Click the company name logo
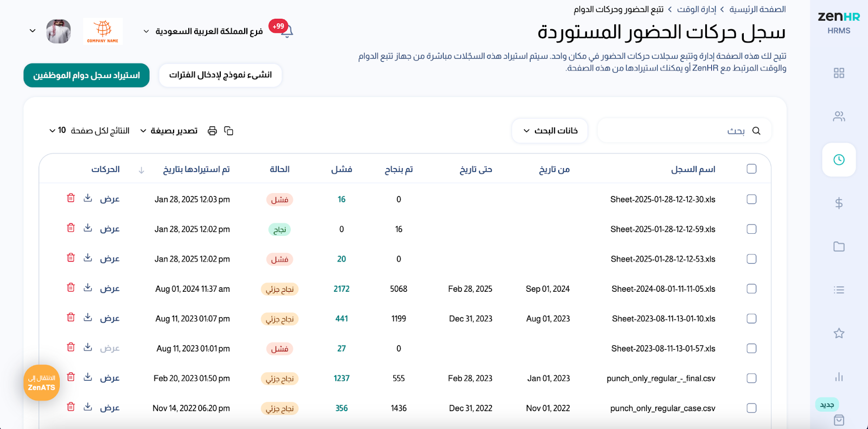Screen dimensions: 868x429 click(x=103, y=31)
